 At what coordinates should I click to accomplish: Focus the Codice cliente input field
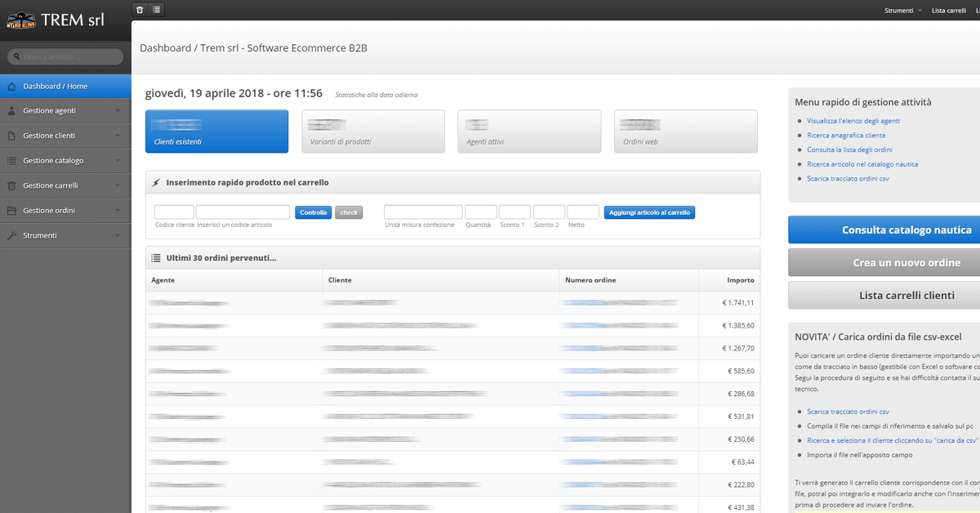click(x=174, y=212)
